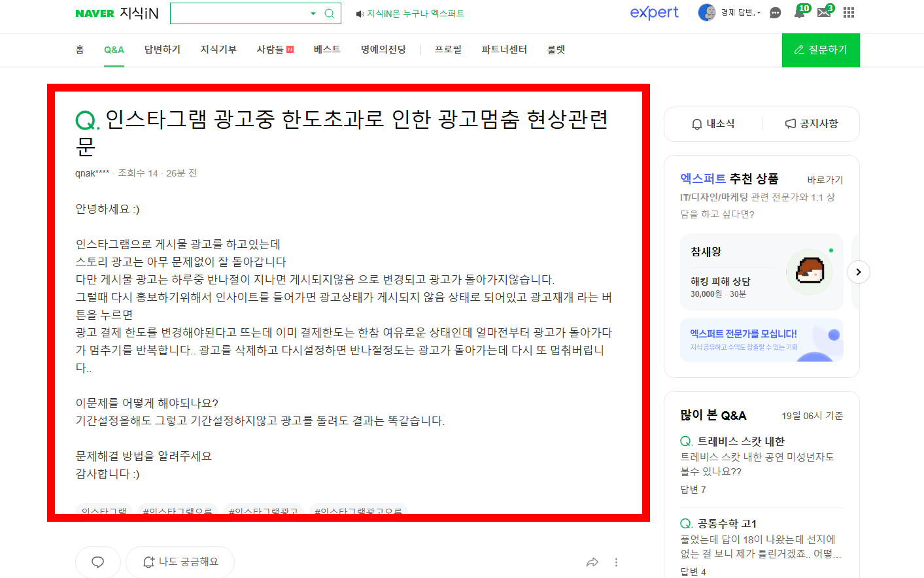
Task: Open the 프로필 menu item
Action: tap(448, 50)
